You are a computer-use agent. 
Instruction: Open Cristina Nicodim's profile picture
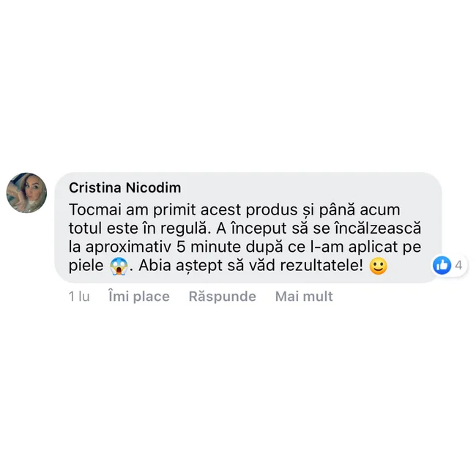click(26, 193)
